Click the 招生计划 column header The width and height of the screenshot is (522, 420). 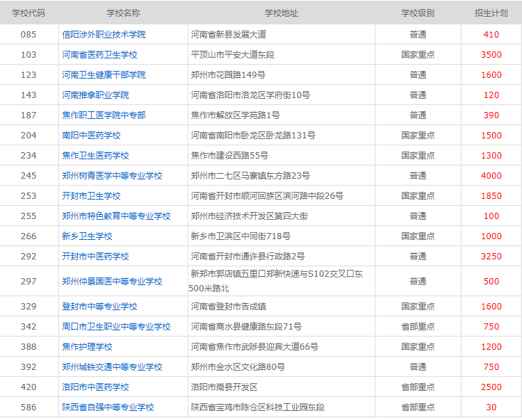coord(491,13)
